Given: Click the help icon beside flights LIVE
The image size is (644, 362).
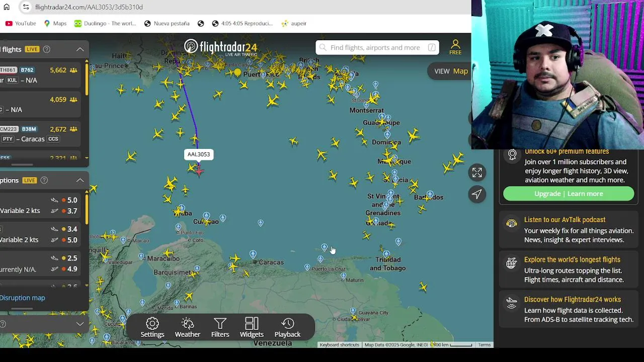Looking at the screenshot, I should click(x=47, y=49).
